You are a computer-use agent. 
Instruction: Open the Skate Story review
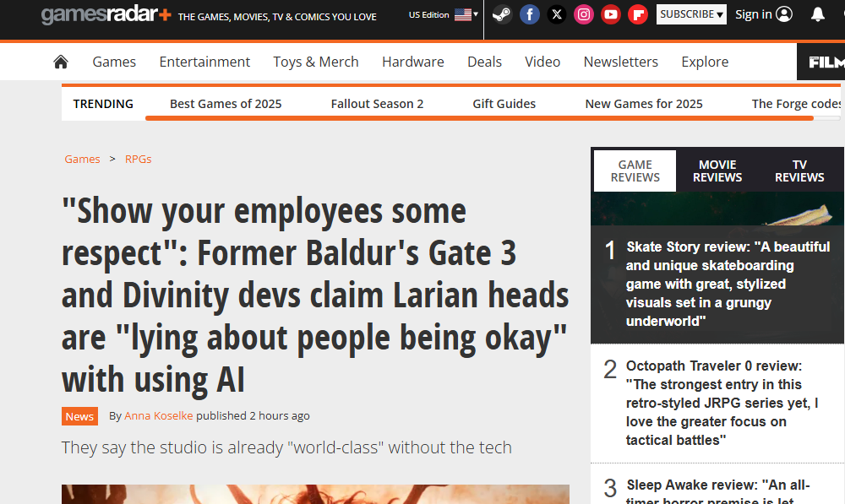(x=728, y=284)
